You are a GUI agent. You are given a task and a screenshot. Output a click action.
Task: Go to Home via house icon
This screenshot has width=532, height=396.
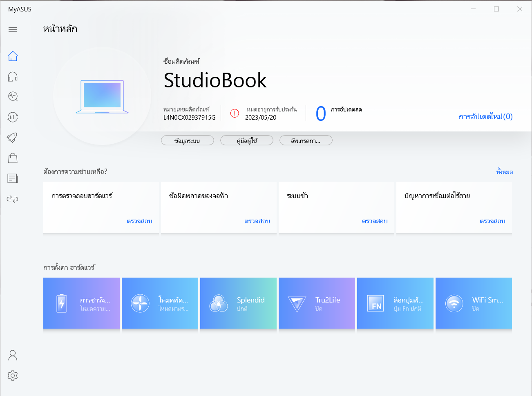click(13, 56)
